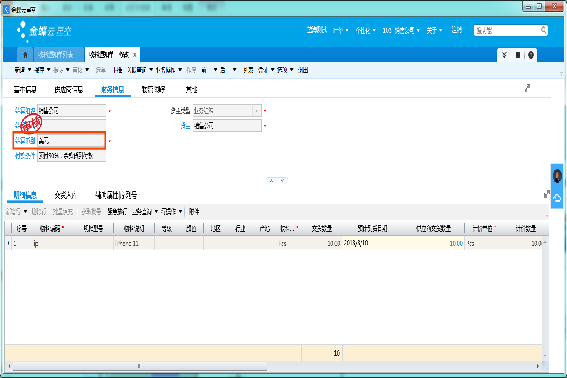Open the cloud service icon on the right sidebar
567x378 pixels.
557,198
